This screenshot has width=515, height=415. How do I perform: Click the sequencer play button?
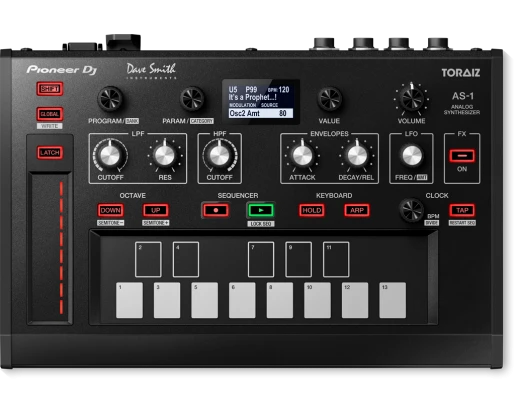click(x=261, y=210)
